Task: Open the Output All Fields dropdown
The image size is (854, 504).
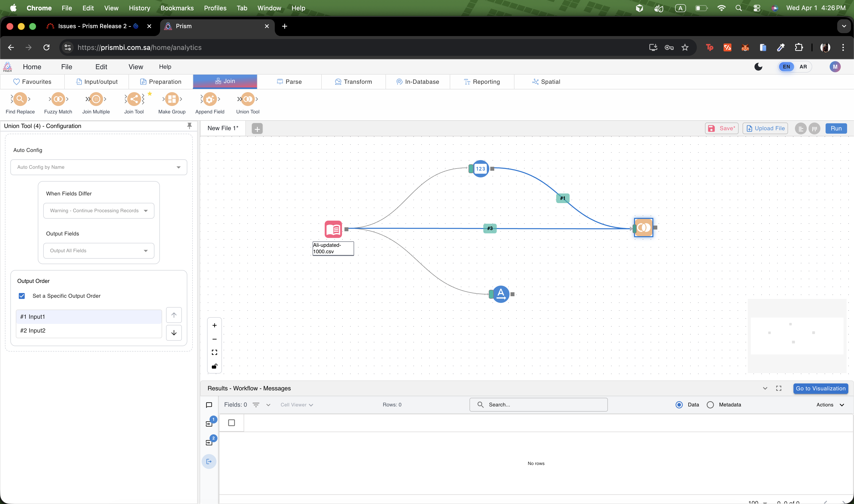Action: pos(99,251)
